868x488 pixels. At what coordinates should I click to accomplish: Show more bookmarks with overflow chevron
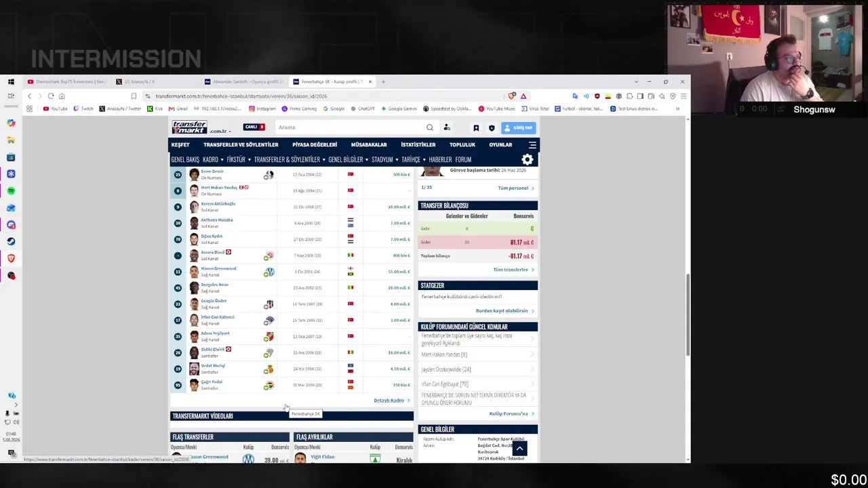pos(677,108)
